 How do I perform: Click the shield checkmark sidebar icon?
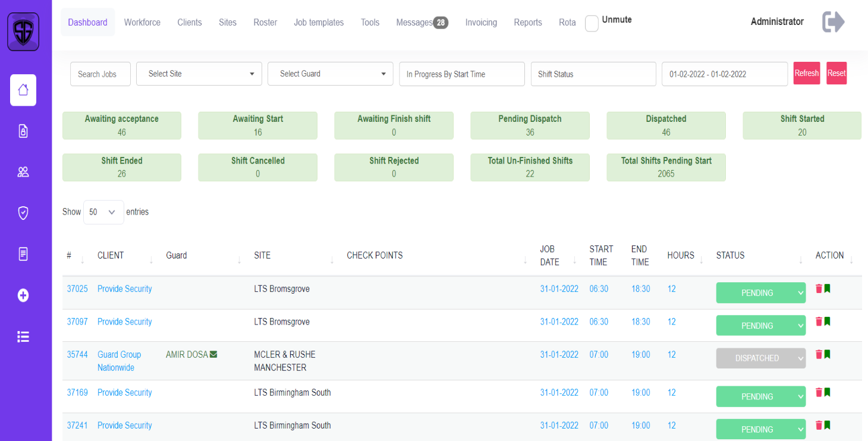tap(23, 213)
